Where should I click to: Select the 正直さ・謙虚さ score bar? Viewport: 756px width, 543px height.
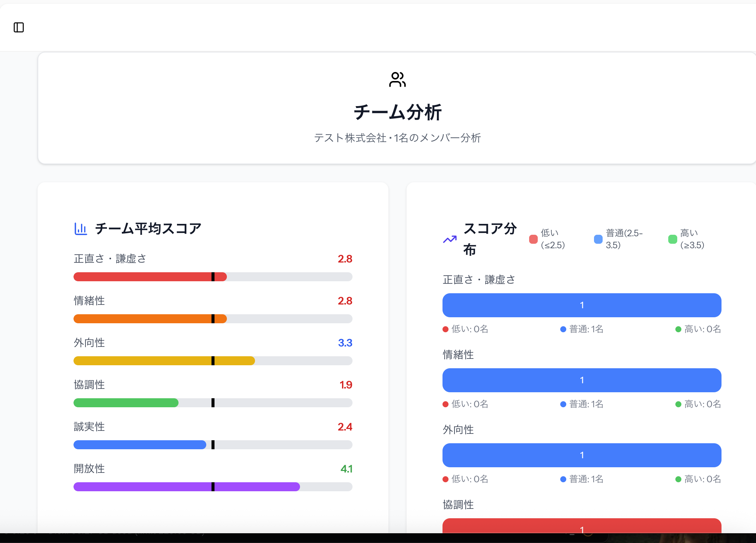click(x=213, y=277)
